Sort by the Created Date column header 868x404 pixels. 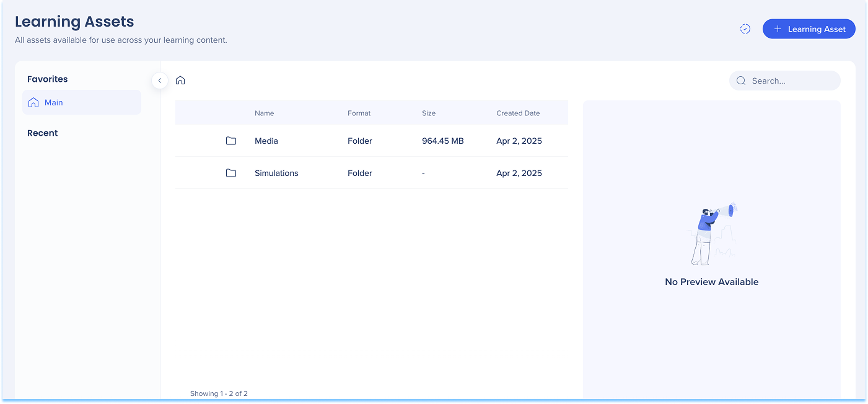pyautogui.click(x=518, y=113)
